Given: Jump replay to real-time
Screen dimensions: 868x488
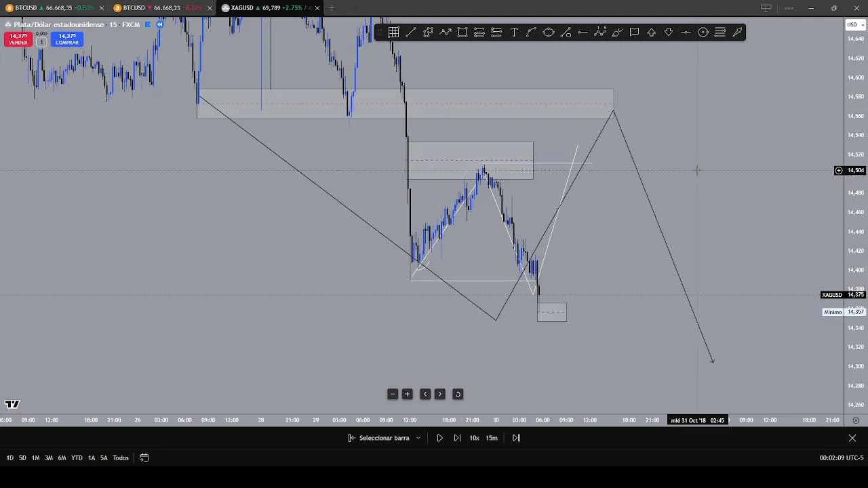Looking at the screenshot, I should (x=516, y=438).
